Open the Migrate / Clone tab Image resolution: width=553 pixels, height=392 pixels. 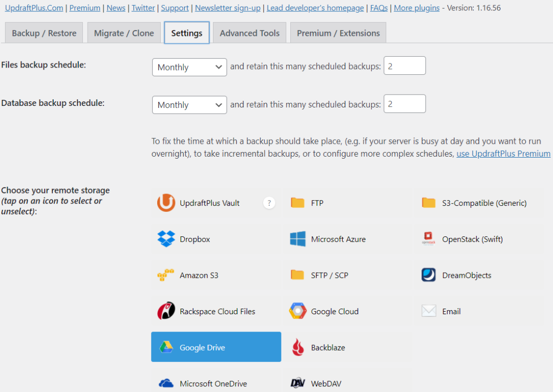pos(124,33)
